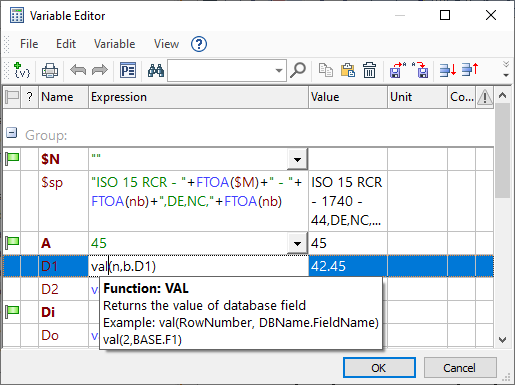Click the warning triangle column header

pos(485,97)
